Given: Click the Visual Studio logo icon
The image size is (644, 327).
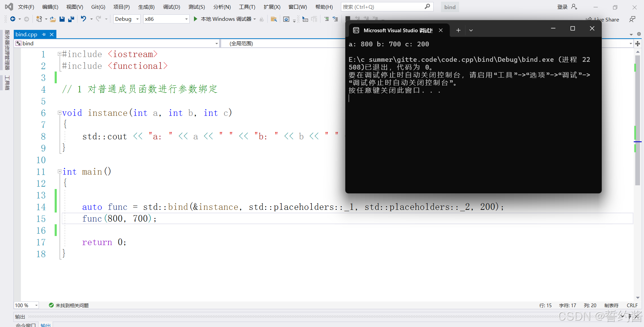Looking at the screenshot, I should [9, 6].
